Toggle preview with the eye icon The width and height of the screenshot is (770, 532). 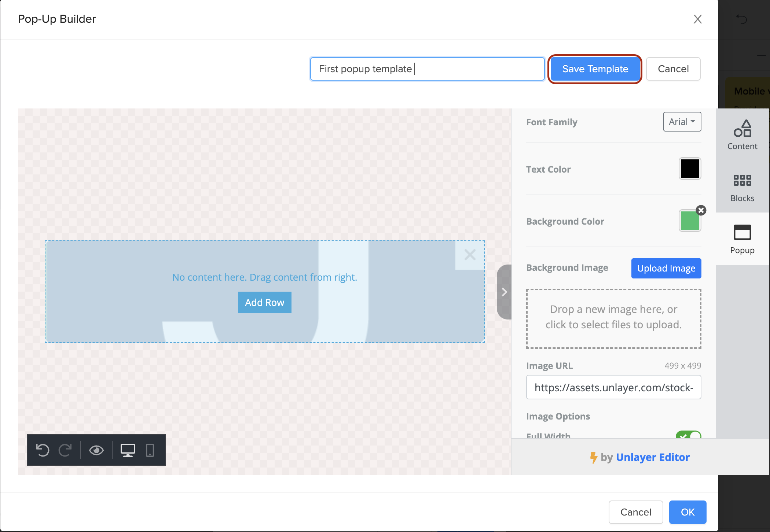(96, 450)
